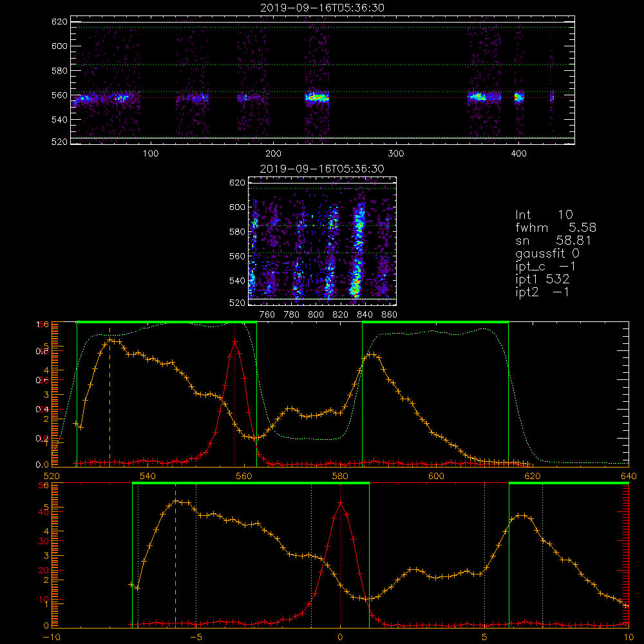This screenshot has height=644, width=644.
Task: Click x-axis label 840 on middle spectrogram
Action: [365, 315]
